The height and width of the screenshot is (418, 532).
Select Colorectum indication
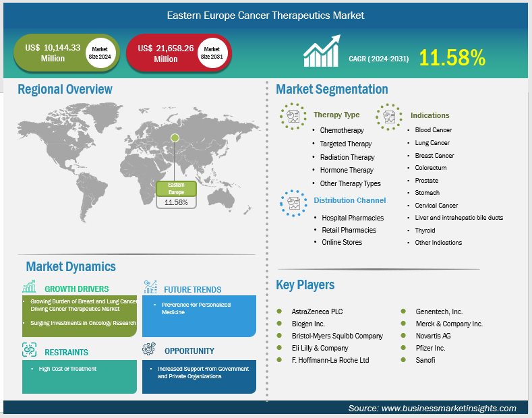(431, 168)
